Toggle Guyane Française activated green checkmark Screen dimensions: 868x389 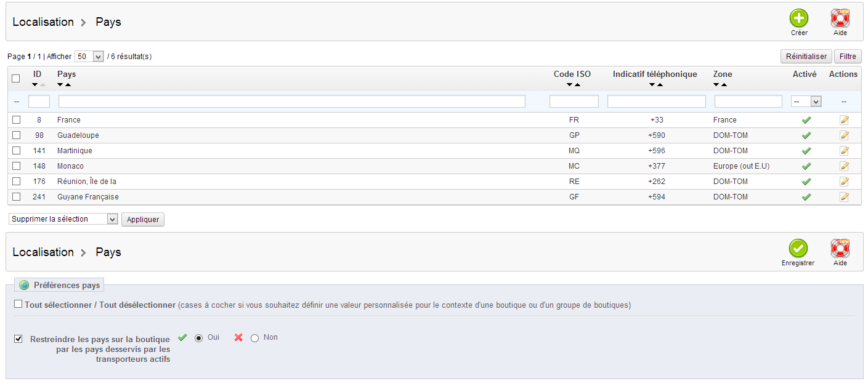click(806, 197)
